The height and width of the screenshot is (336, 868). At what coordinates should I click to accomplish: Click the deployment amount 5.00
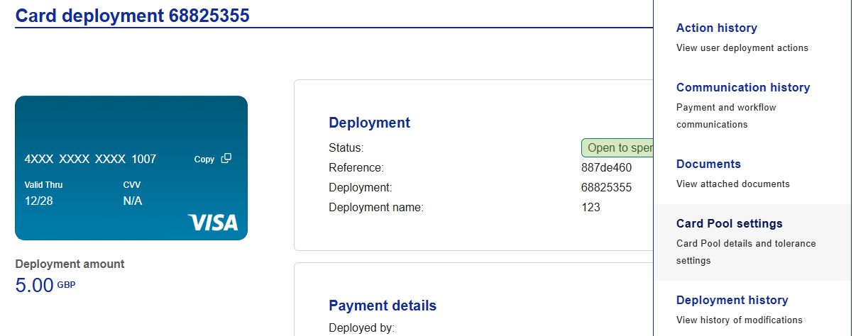[x=35, y=285]
